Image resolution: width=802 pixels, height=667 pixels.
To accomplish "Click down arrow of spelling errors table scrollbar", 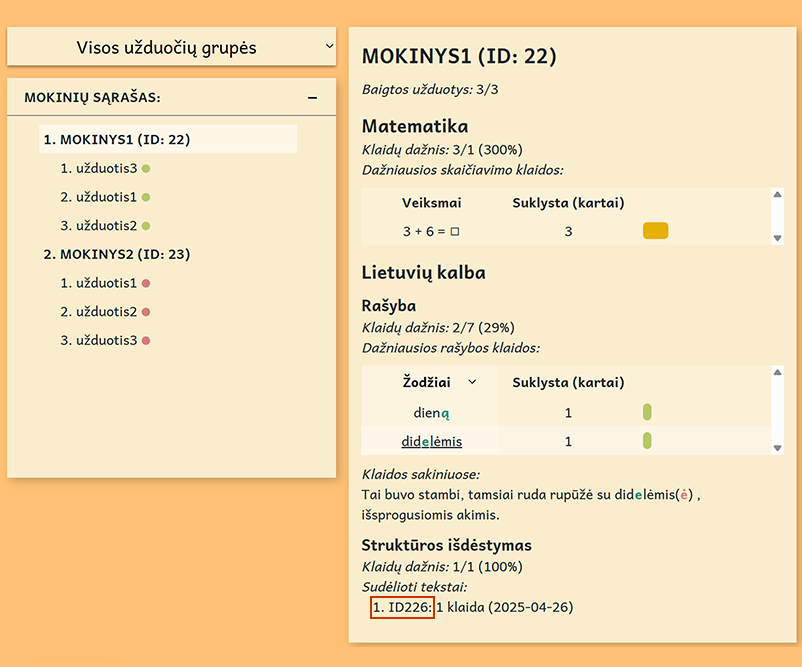I will click(777, 448).
